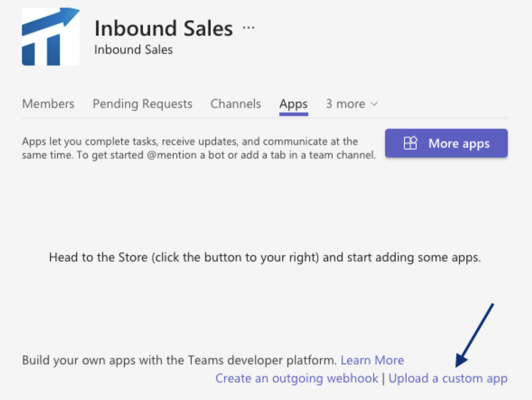The height and width of the screenshot is (400, 532).
Task: Follow the Learn More link
Action: pyautogui.click(x=372, y=360)
